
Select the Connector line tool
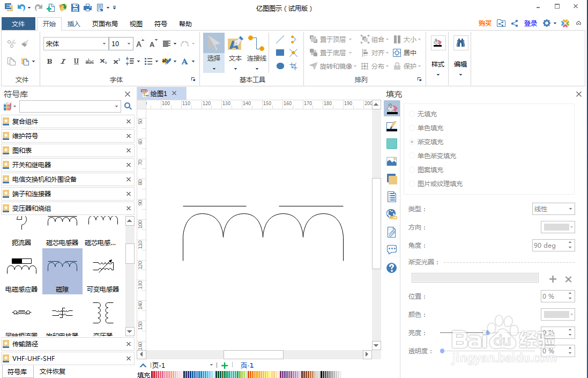257,53
